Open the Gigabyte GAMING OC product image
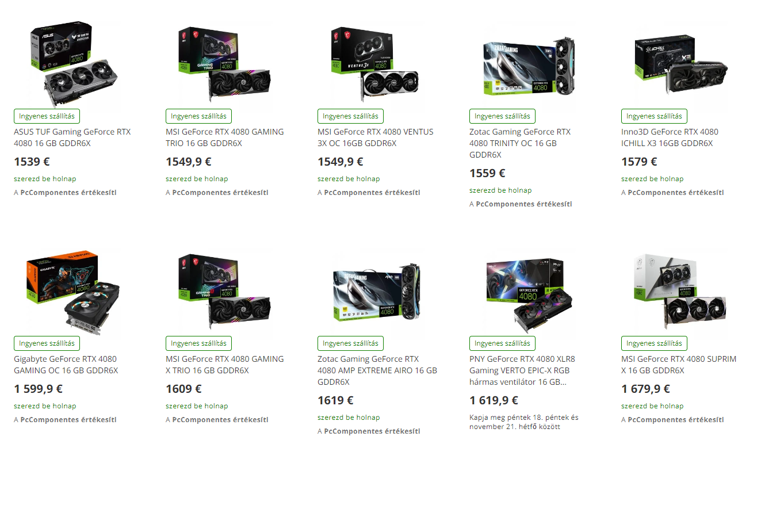Image resolution: width=761 pixels, height=532 pixels. [73, 292]
